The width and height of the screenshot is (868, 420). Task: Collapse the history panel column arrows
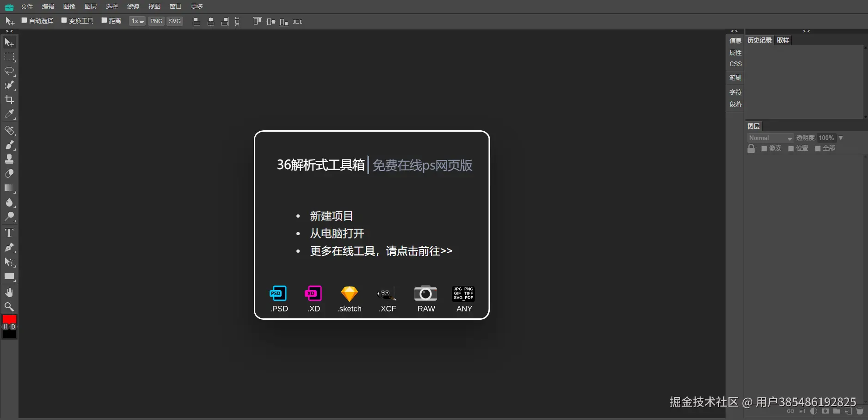[x=806, y=31]
